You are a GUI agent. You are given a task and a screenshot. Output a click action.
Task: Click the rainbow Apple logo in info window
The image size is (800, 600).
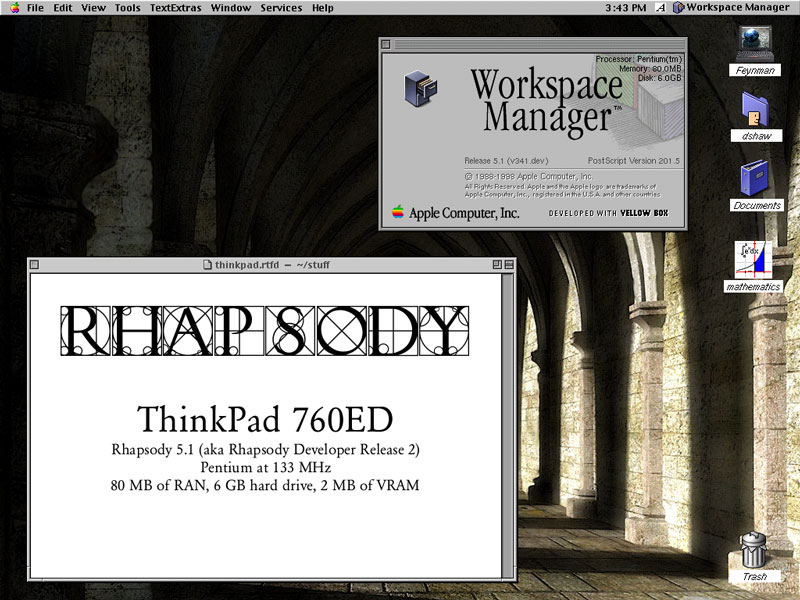pyautogui.click(x=398, y=212)
